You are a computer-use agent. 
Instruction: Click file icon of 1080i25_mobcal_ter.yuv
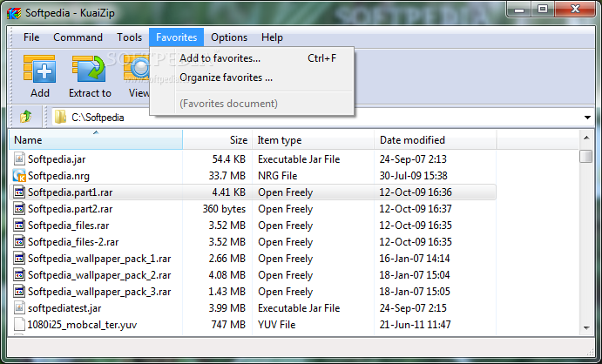pyautogui.click(x=19, y=324)
